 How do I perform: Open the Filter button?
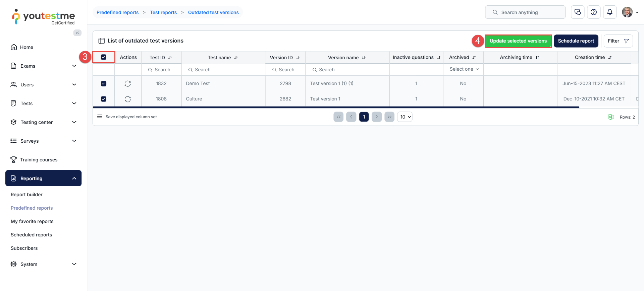point(618,41)
